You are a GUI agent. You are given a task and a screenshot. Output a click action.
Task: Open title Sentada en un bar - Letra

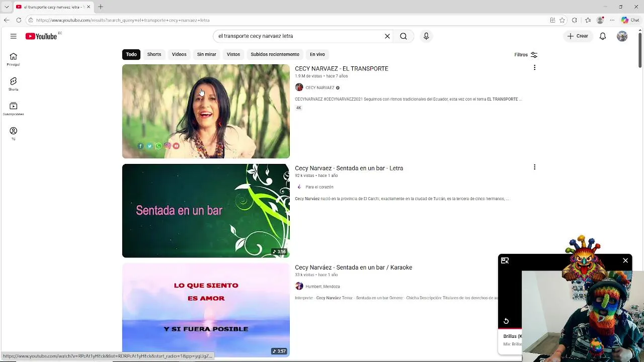click(x=349, y=168)
